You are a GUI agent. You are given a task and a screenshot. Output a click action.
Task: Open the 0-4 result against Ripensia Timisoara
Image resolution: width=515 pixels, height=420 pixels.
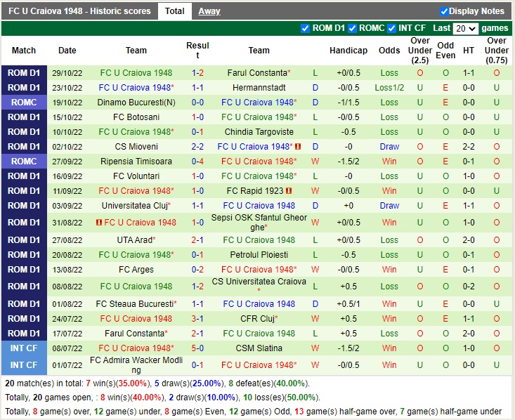(x=197, y=162)
